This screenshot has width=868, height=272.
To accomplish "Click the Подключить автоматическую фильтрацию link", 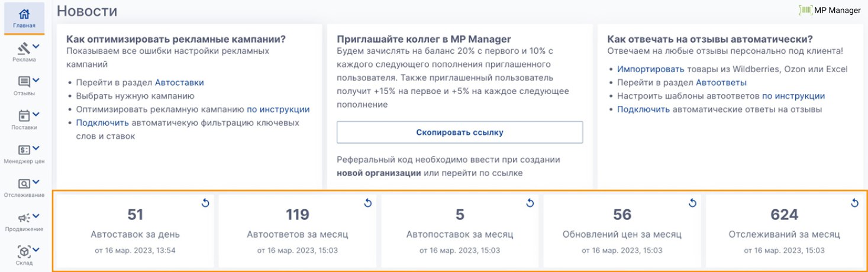I will [102, 123].
